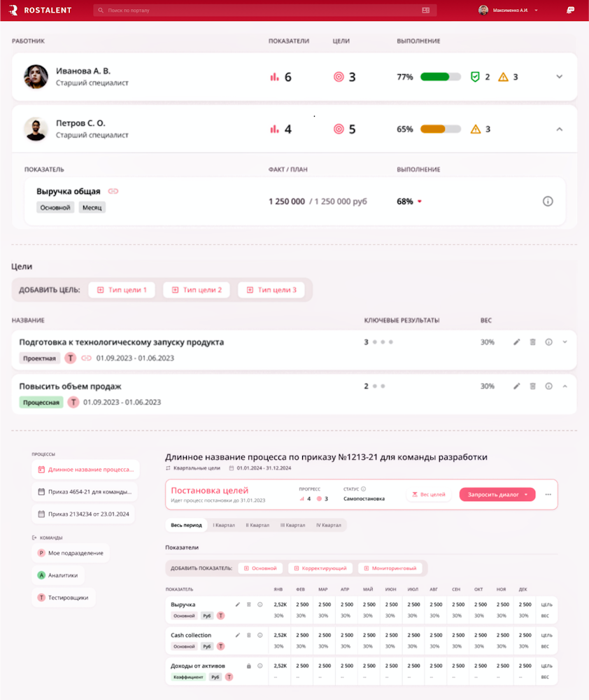The height and width of the screenshot is (700, 589).
Task: Expand the Подготовка к технологическому запуску goal
Action: pos(565,342)
